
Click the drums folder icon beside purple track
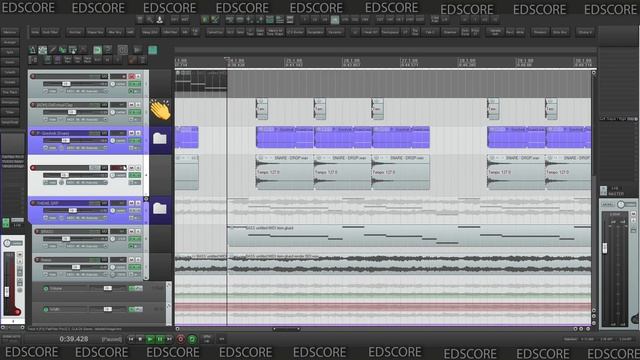click(160, 139)
